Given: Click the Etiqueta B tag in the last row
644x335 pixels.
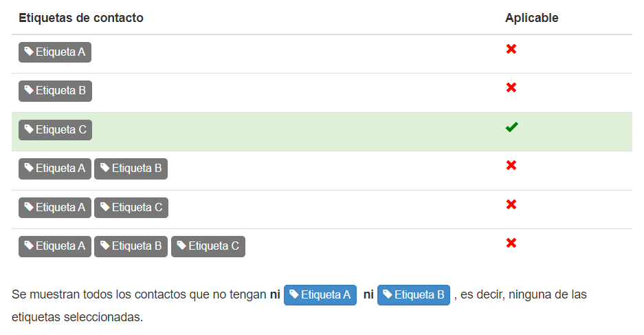Looking at the screenshot, I should [131, 246].
